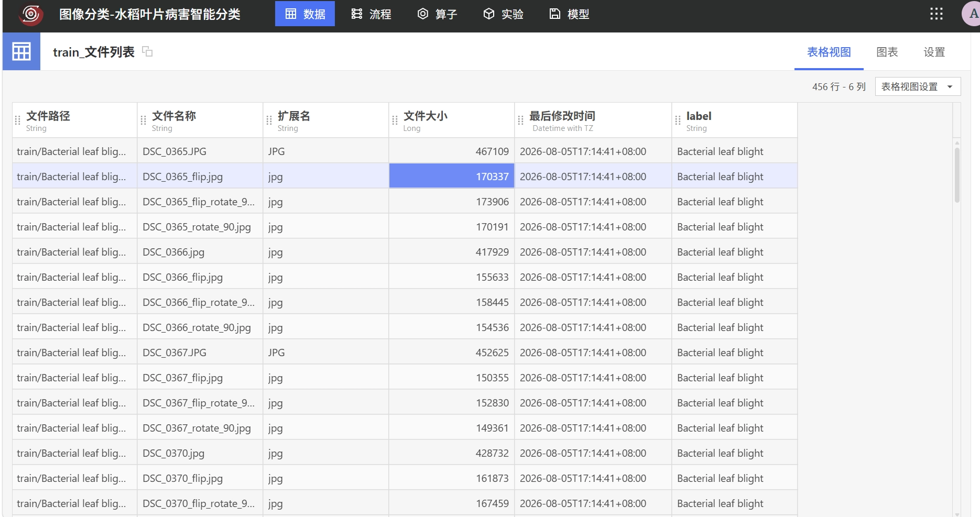Switch to 图表 view

[x=887, y=52]
